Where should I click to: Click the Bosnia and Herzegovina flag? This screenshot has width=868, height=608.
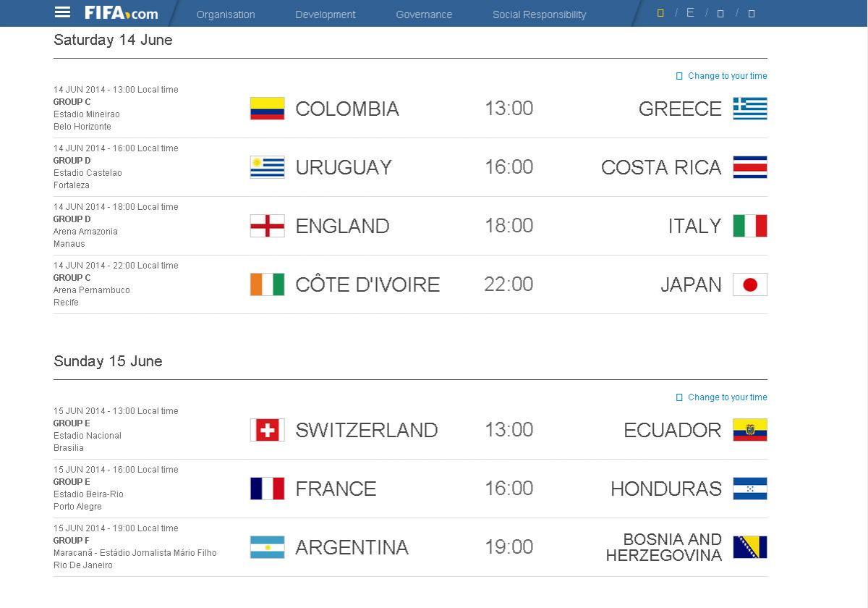(749, 547)
